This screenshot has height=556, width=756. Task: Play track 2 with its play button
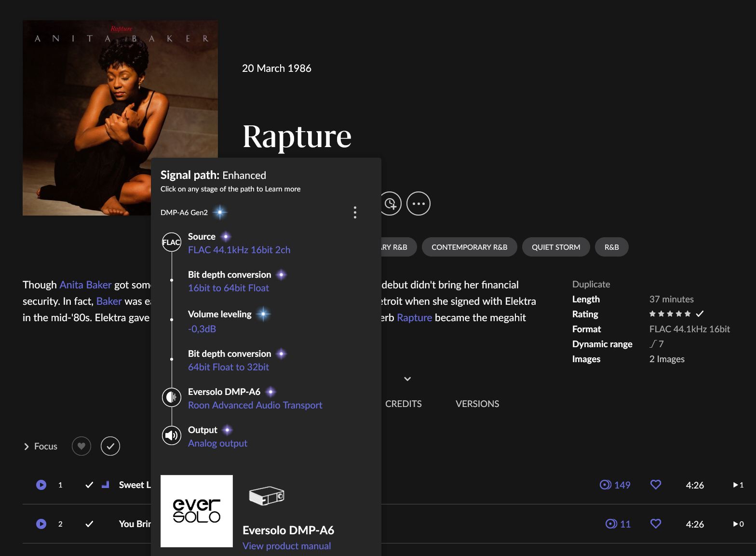41,524
